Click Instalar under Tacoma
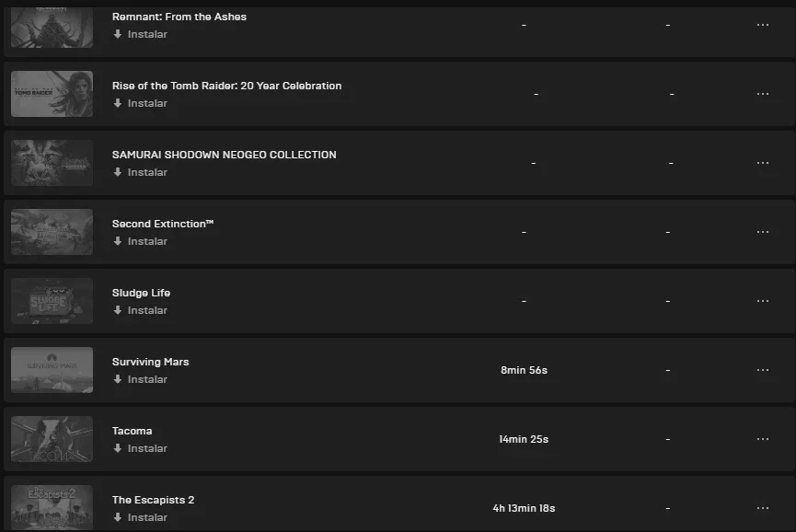The height and width of the screenshot is (532, 796). click(140, 448)
